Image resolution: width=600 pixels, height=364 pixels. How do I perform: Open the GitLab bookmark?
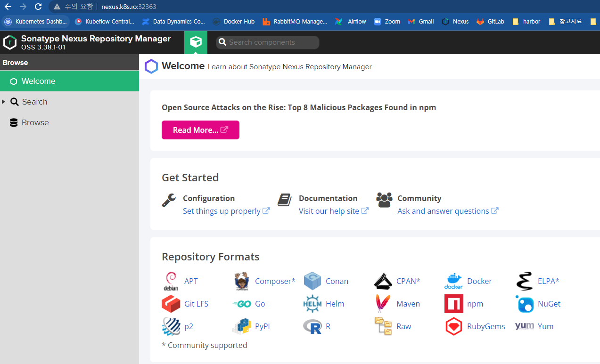click(490, 21)
